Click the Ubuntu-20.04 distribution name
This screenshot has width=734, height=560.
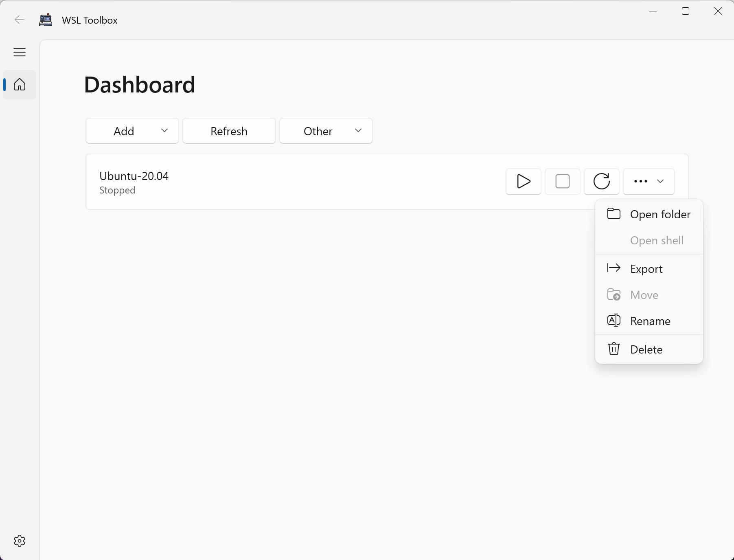134,176
